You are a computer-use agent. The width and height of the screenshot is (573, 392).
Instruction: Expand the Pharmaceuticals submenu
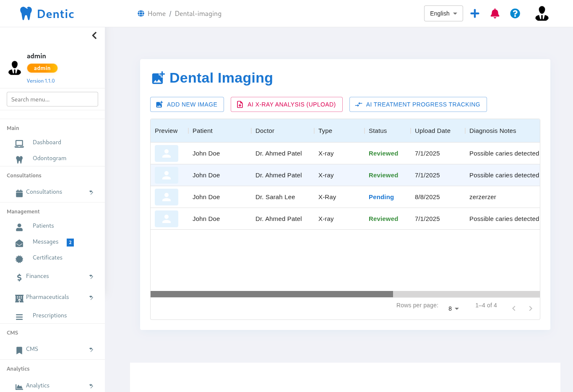click(x=91, y=297)
